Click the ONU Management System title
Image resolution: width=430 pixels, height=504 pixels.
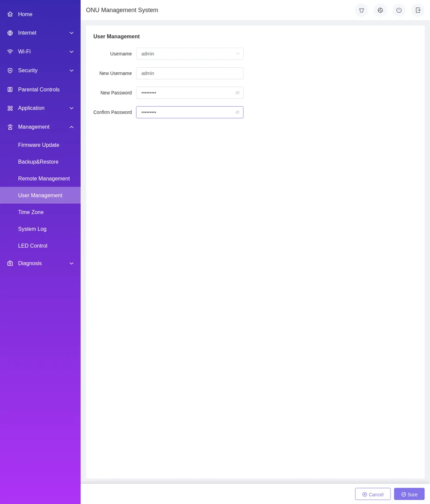click(122, 10)
